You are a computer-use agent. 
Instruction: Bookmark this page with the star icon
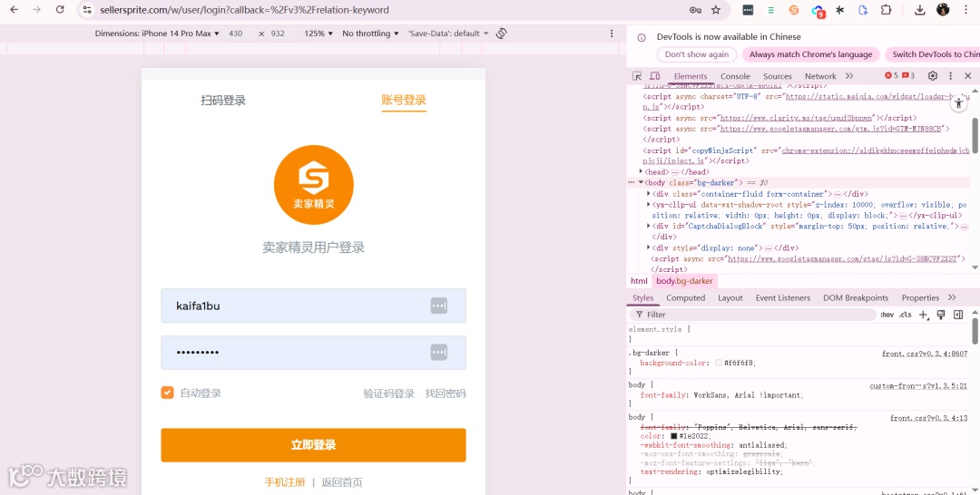(716, 10)
